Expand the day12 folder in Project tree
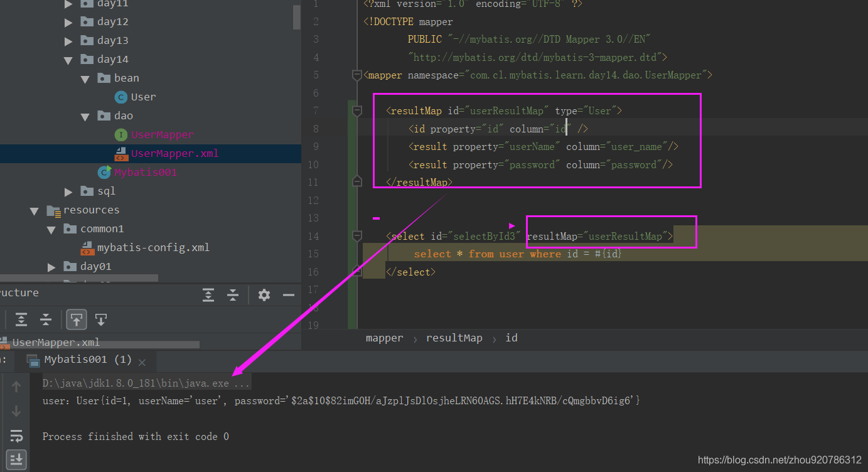Image resolution: width=868 pixels, height=472 pixels. tap(68, 21)
